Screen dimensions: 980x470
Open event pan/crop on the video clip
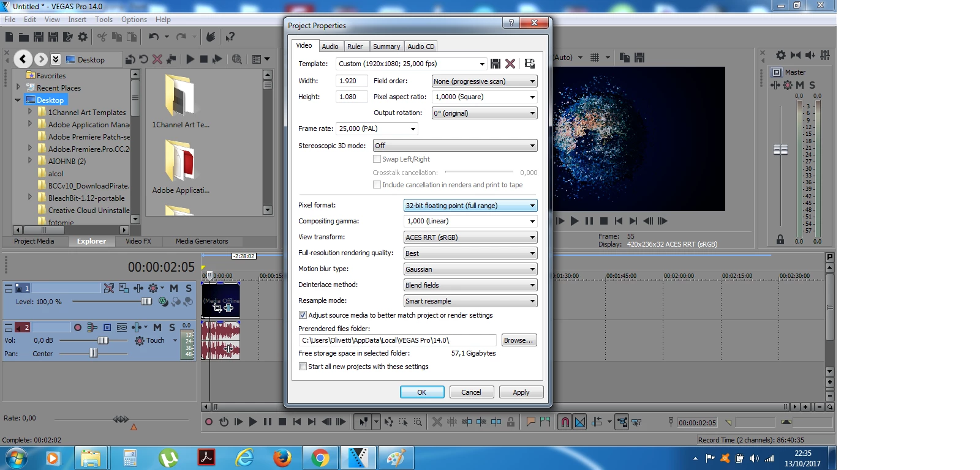click(217, 308)
